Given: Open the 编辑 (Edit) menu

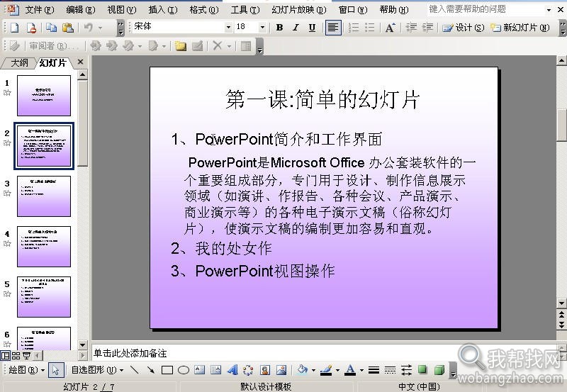Looking at the screenshot, I should pos(81,10).
